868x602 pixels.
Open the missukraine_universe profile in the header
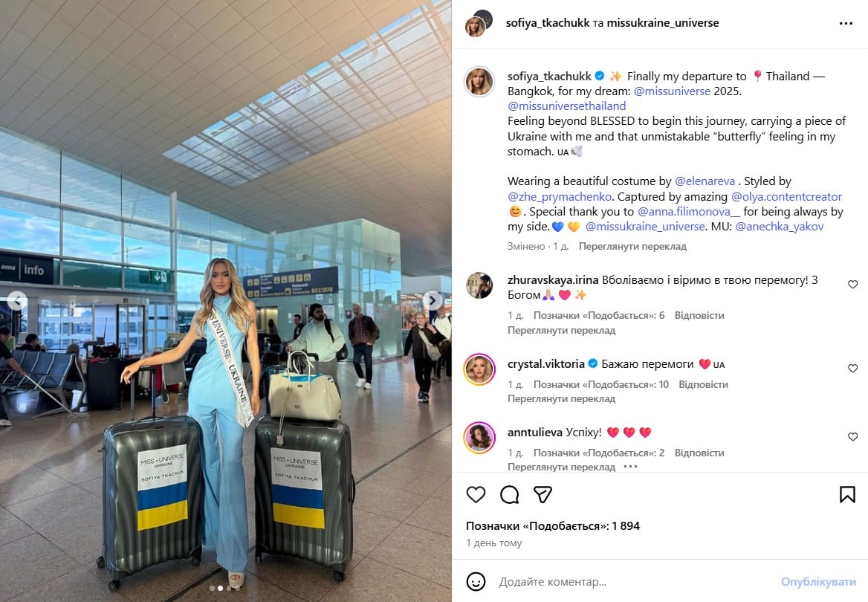(x=663, y=23)
